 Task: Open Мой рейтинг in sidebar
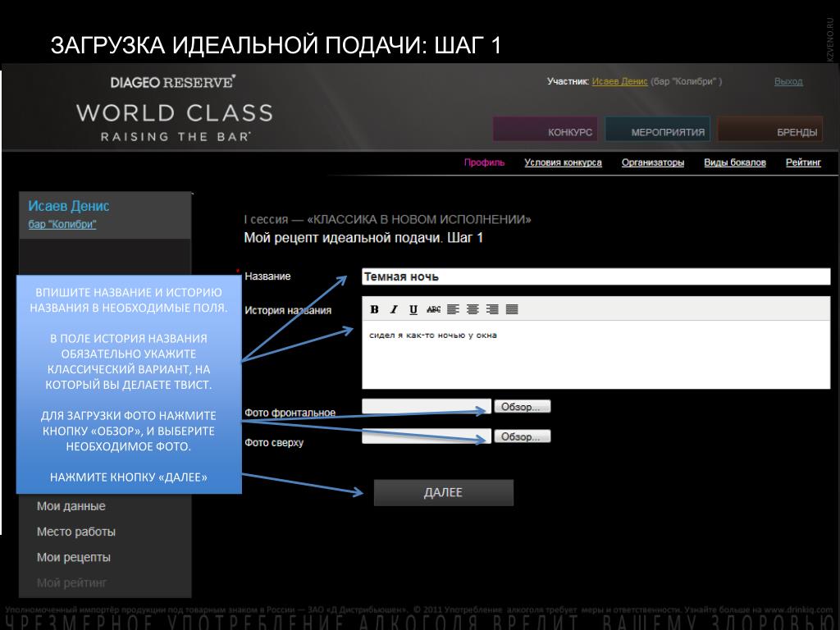click(72, 583)
